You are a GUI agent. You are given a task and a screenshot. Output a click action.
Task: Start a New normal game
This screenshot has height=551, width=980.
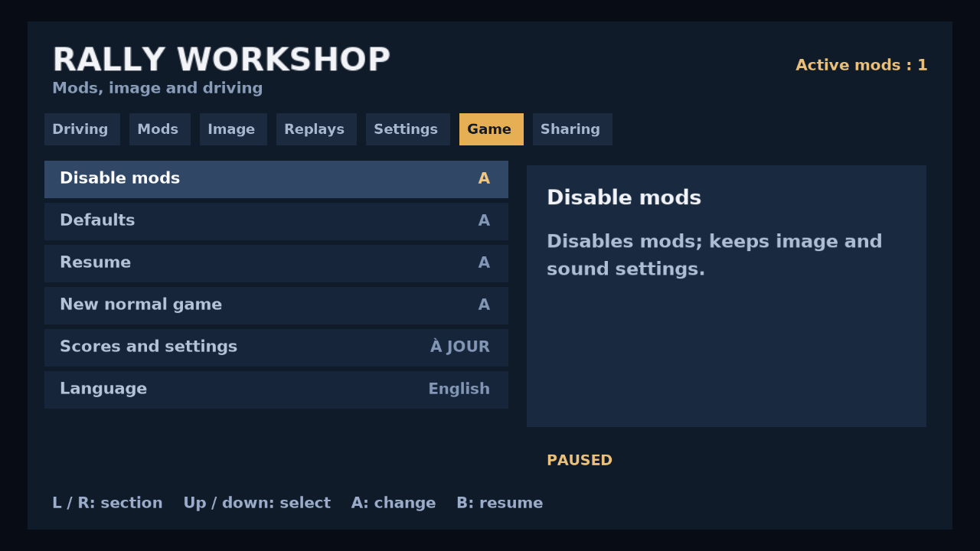tap(276, 305)
